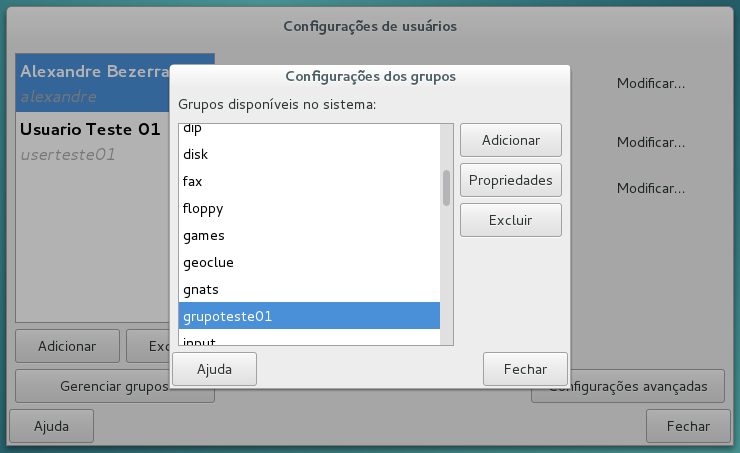The height and width of the screenshot is (453, 740).
Task: Open Propriedades for the selected group
Action: point(511,180)
